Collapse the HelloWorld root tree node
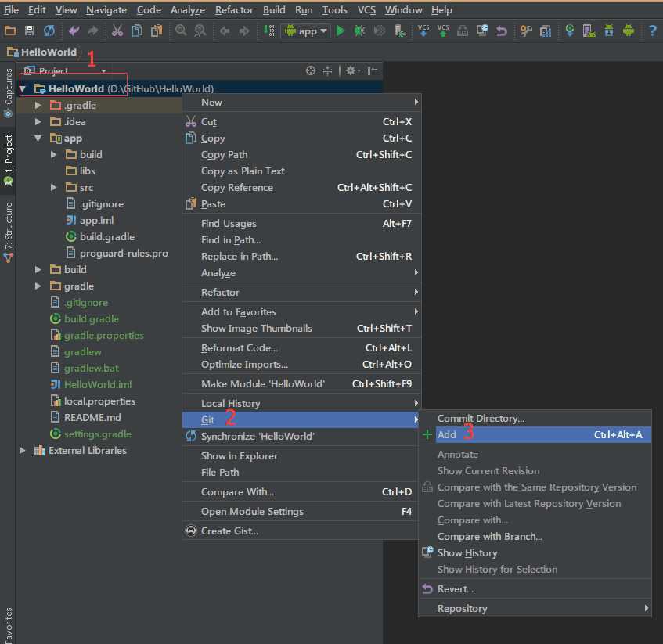This screenshot has height=644, width=663. (x=23, y=88)
